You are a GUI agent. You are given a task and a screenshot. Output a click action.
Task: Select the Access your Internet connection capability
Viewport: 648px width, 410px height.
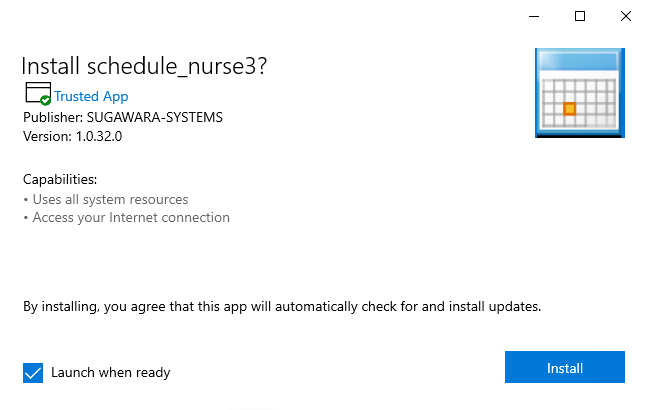point(131,218)
